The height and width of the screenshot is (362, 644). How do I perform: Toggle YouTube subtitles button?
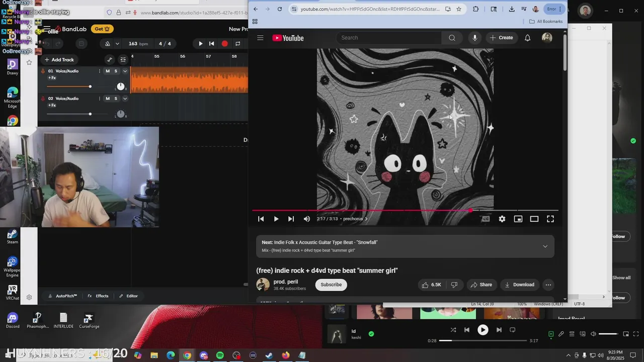click(x=486, y=219)
